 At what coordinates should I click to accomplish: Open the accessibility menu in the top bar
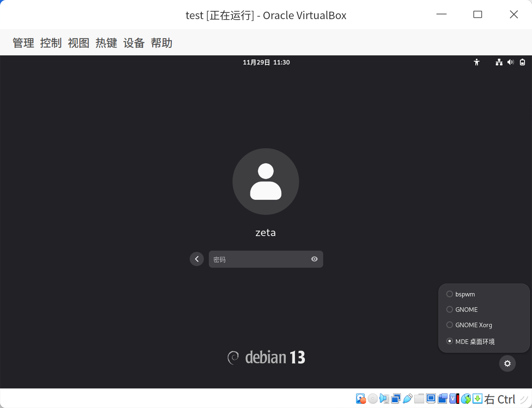pyautogui.click(x=477, y=62)
